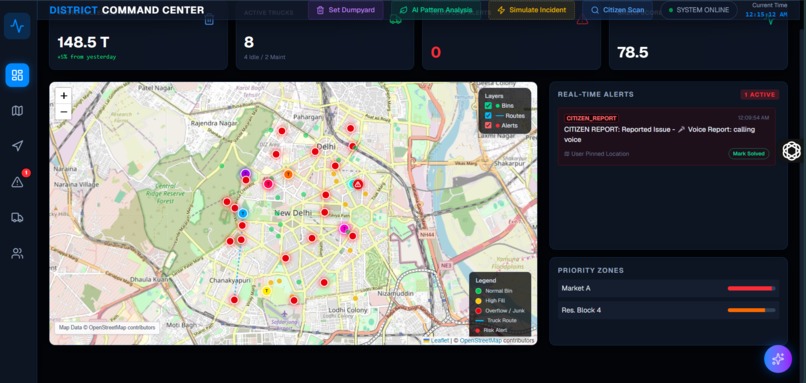Select the purple truck marker on map
This screenshot has width=806, height=383.
[245, 174]
